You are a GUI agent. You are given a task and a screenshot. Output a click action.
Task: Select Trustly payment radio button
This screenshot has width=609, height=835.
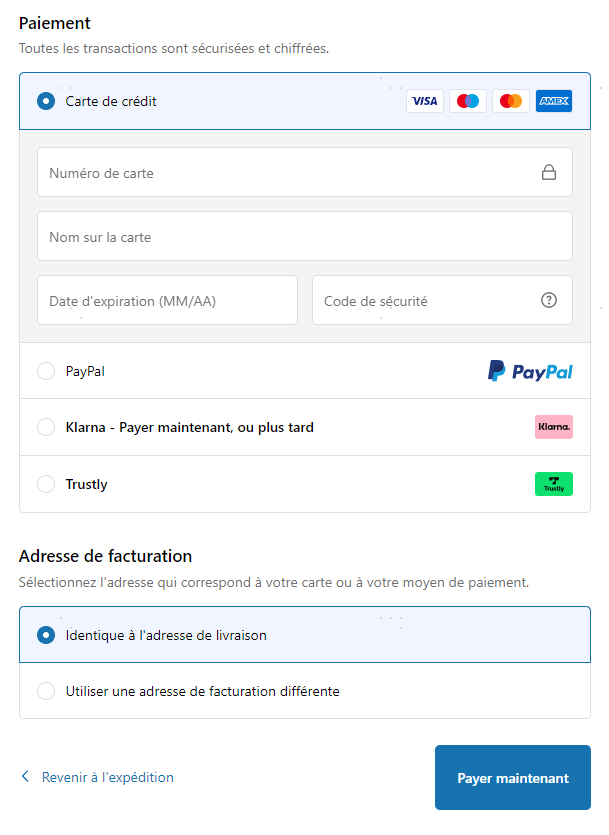click(46, 484)
